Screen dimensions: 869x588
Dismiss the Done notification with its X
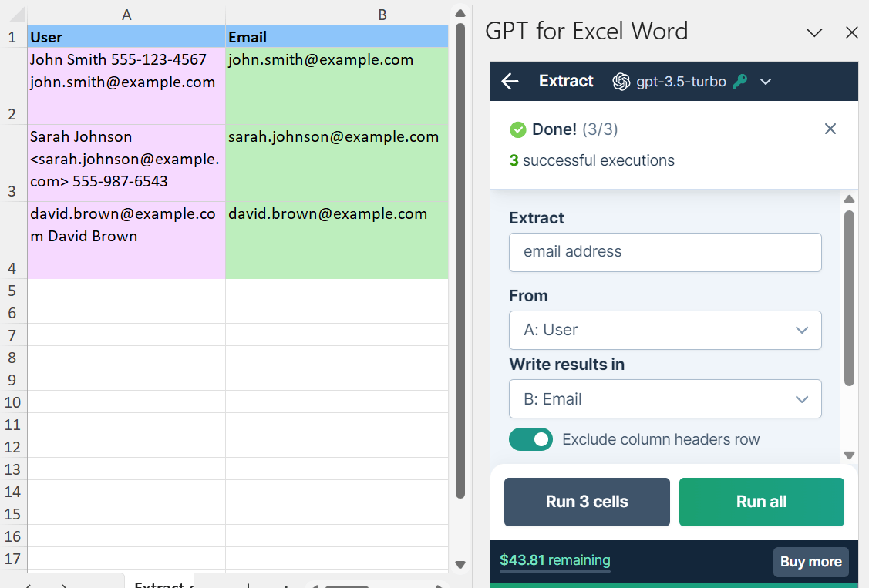click(x=830, y=129)
